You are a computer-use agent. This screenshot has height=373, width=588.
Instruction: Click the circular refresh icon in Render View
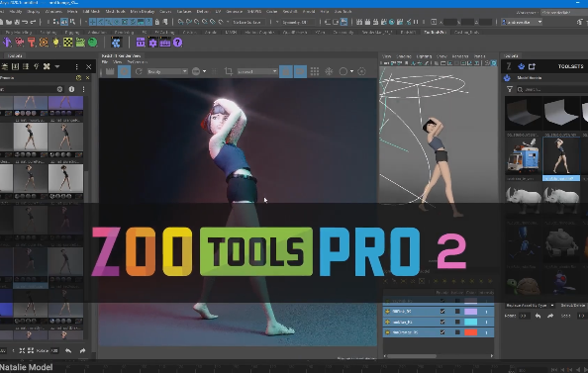(139, 71)
